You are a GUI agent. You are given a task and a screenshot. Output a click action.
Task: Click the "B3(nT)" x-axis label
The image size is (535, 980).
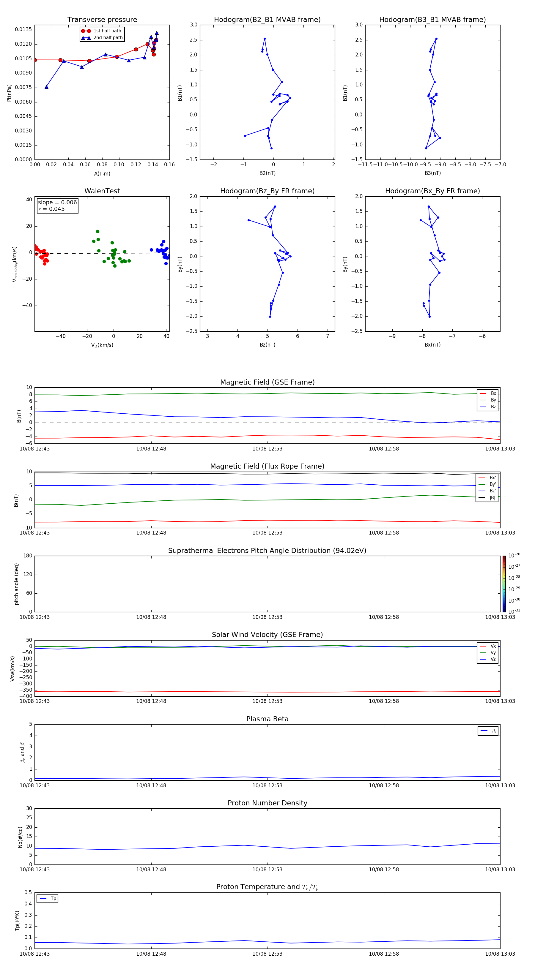pos(432,173)
